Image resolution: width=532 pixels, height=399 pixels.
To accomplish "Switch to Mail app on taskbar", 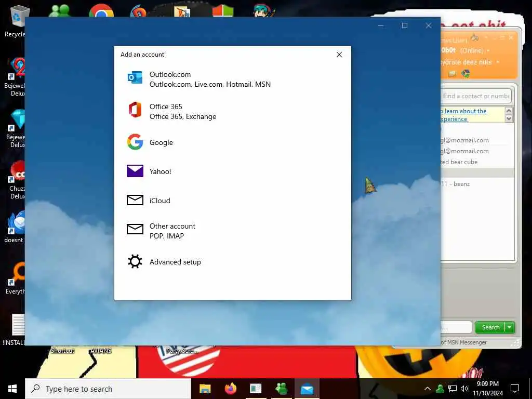I will point(307,389).
